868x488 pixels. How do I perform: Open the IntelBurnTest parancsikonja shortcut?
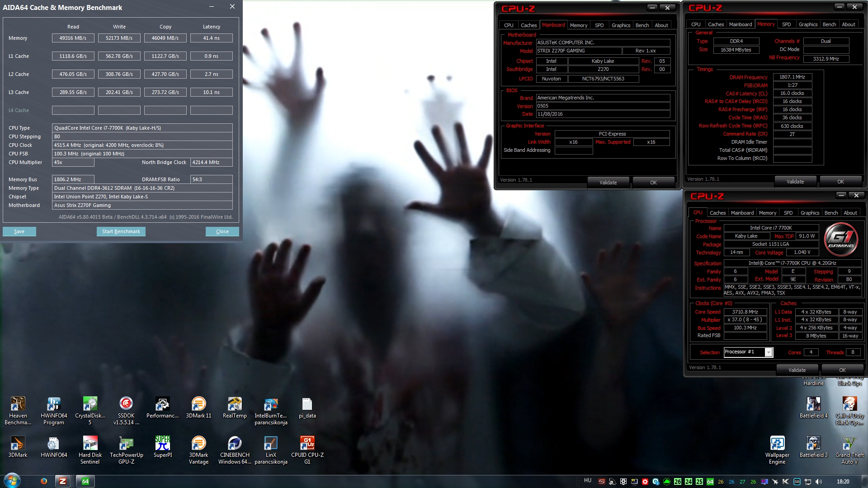271,410
